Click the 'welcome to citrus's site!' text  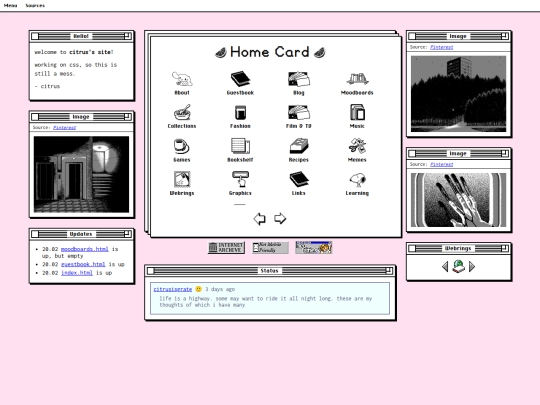(74, 52)
